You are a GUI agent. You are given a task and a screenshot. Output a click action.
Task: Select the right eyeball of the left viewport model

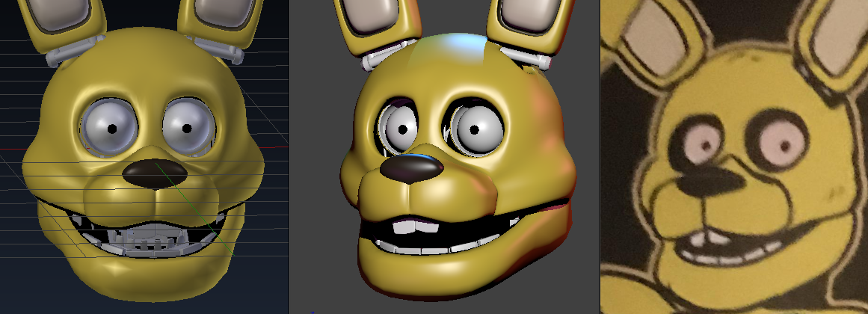[x=188, y=126]
